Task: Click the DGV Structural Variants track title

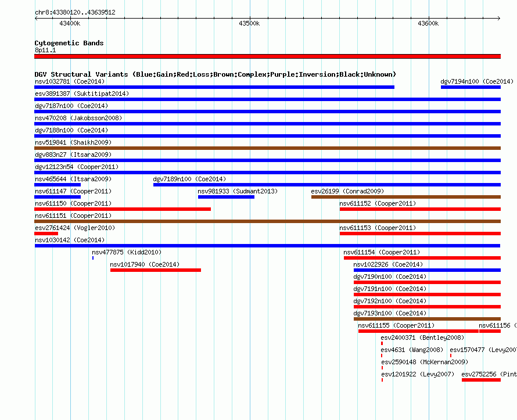Action: coord(216,74)
